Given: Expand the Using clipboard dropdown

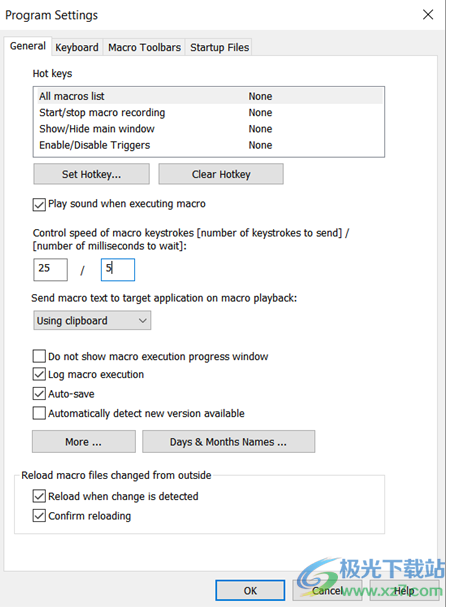Looking at the screenshot, I should coord(92,321).
